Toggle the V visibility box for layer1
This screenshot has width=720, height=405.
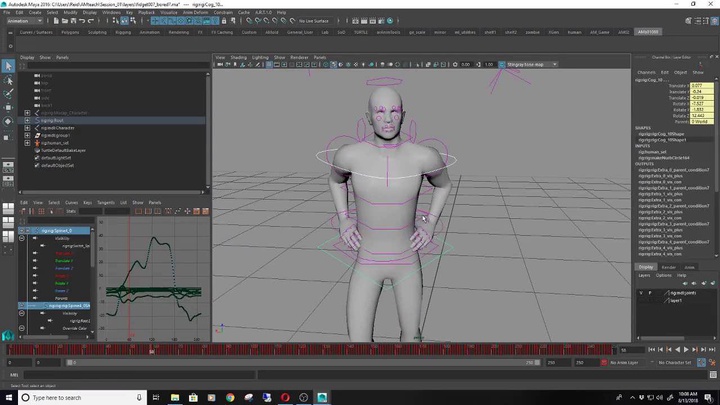tap(640, 299)
